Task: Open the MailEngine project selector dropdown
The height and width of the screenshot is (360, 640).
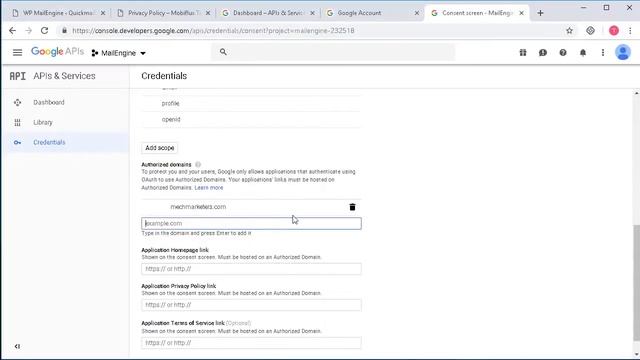Action: [119, 53]
